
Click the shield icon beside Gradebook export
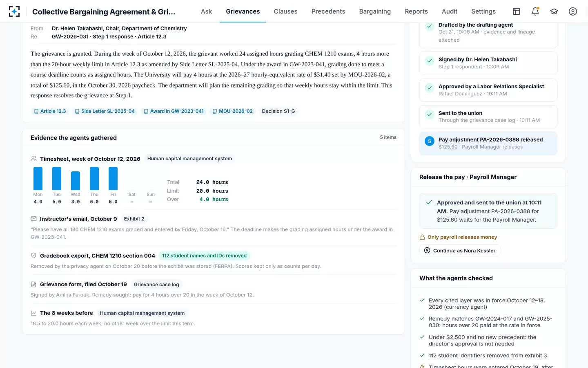34,256
